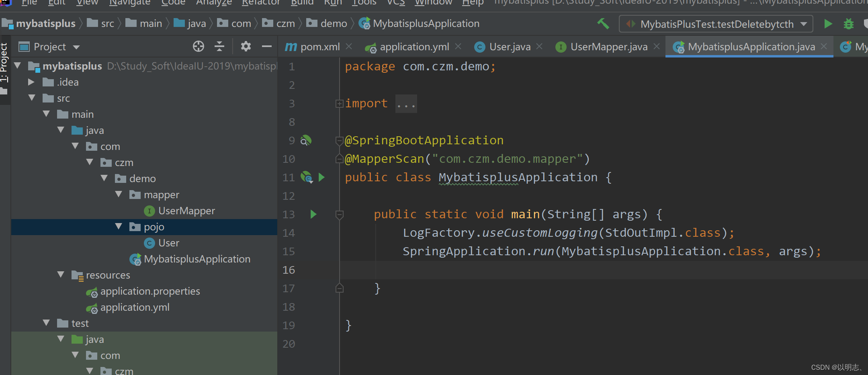This screenshot has height=375, width=868.
Task: Open the Build menu
Action: point(302,2)
